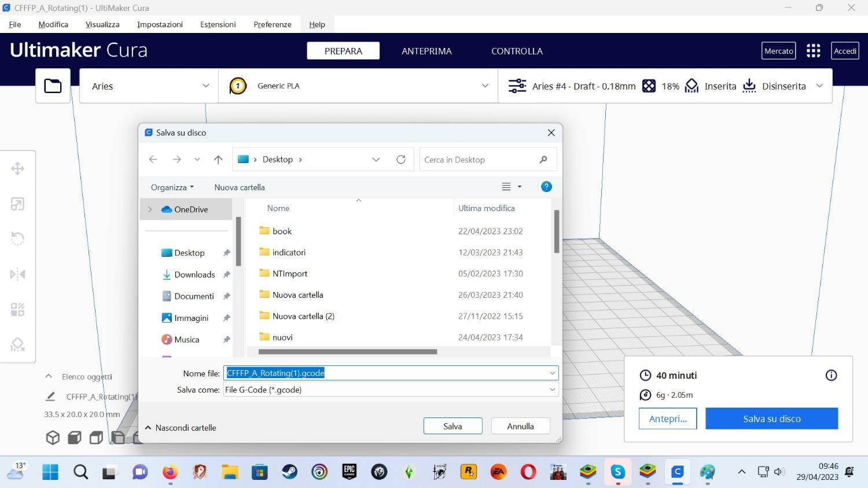The height and width of the screenshot is (488, 868).
Task: Click the support Inserita icon
Action: 692,86
